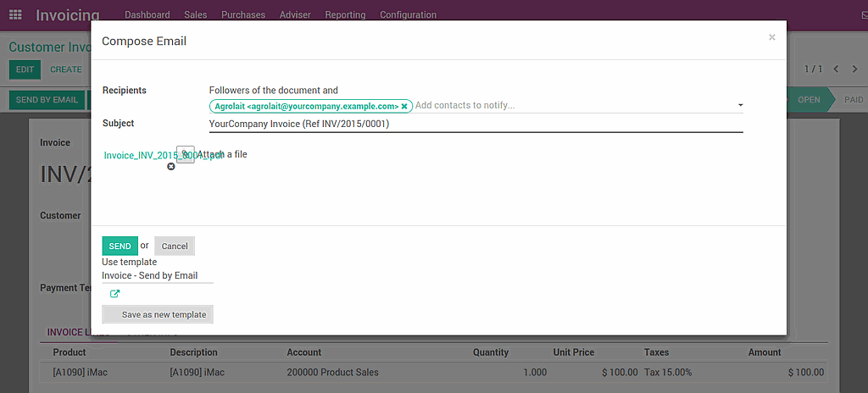Click the paperclip attach file icon
The width and height of the screenshot is (868, 393).
(185, 154)
